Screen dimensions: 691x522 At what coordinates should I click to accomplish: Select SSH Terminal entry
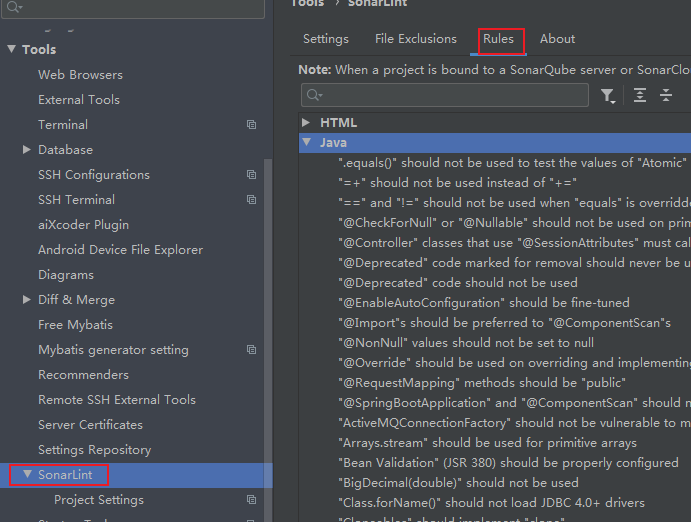point(76,200)
